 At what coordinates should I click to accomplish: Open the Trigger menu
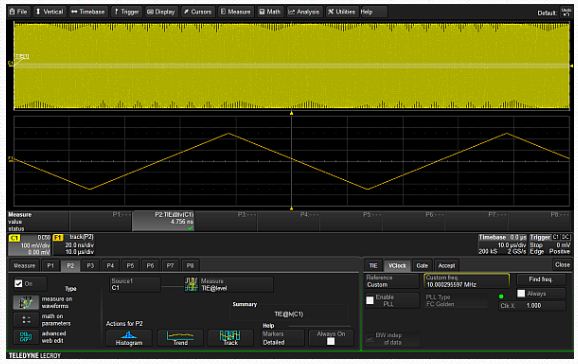pyautogui.click(x=126, y=12)
